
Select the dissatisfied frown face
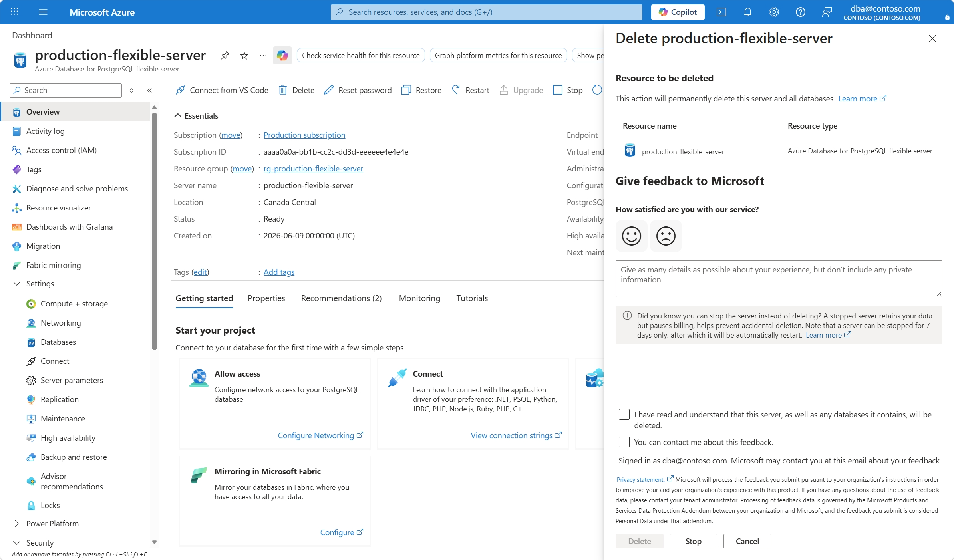pyautogui.click(x=666, y=236)
